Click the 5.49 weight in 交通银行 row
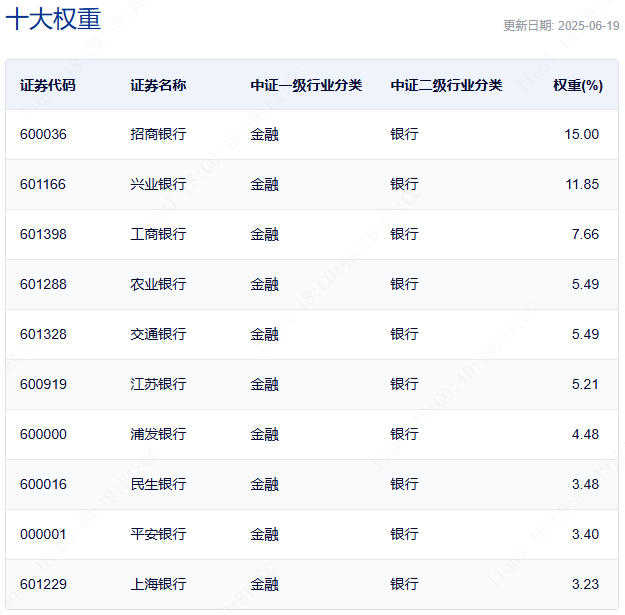Viewport: 625px width, 615px height. pos(586,334)
